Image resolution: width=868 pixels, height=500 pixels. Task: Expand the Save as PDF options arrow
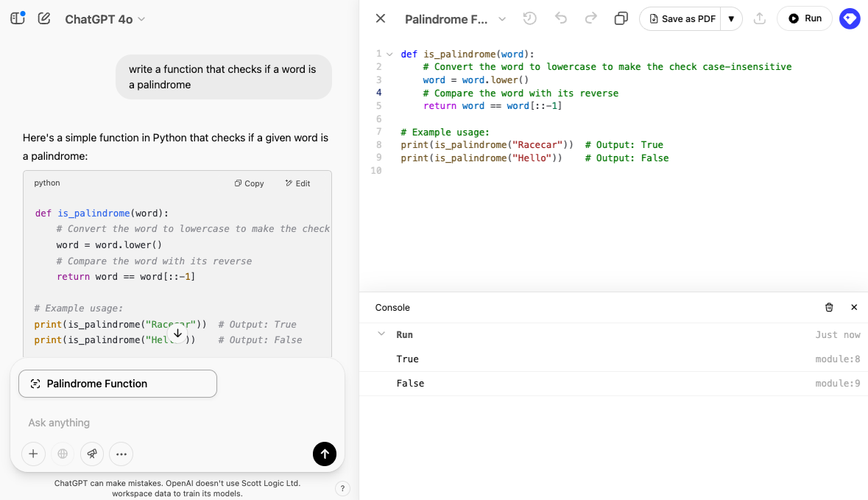[x=731, y=19]
